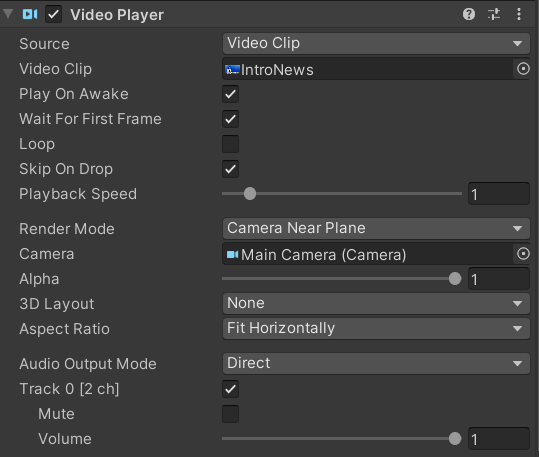Screen dimensions: 539x457
Task: Click the Track 0 [2 ch] label
Action: coord(69,389)
